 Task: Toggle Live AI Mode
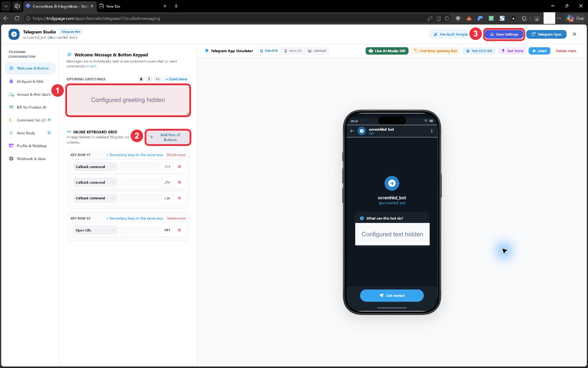387,51
